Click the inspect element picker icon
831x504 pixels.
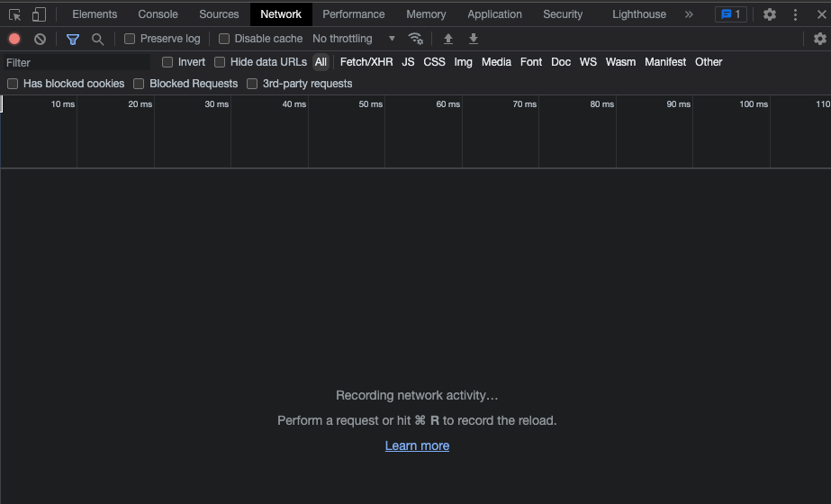point(15,14)
